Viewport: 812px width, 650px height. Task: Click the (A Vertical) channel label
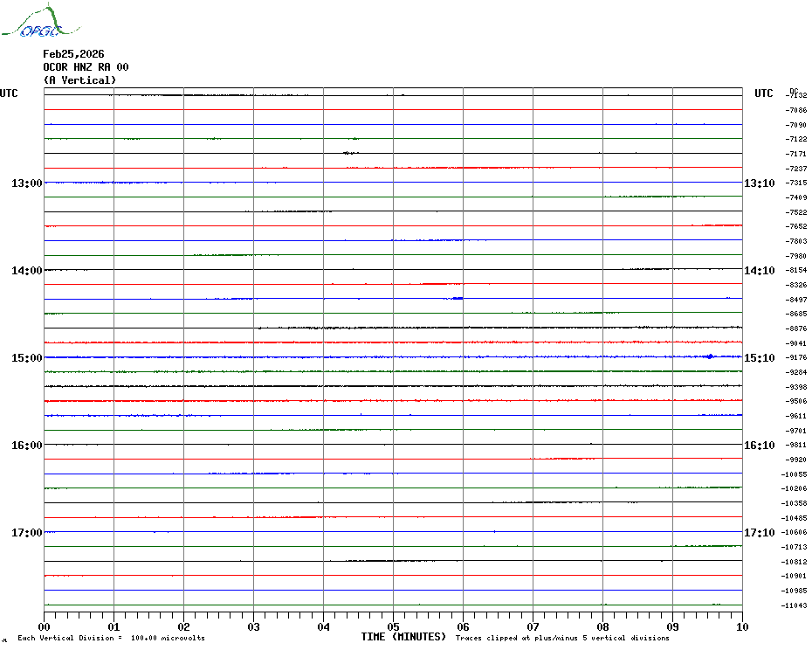79,80
